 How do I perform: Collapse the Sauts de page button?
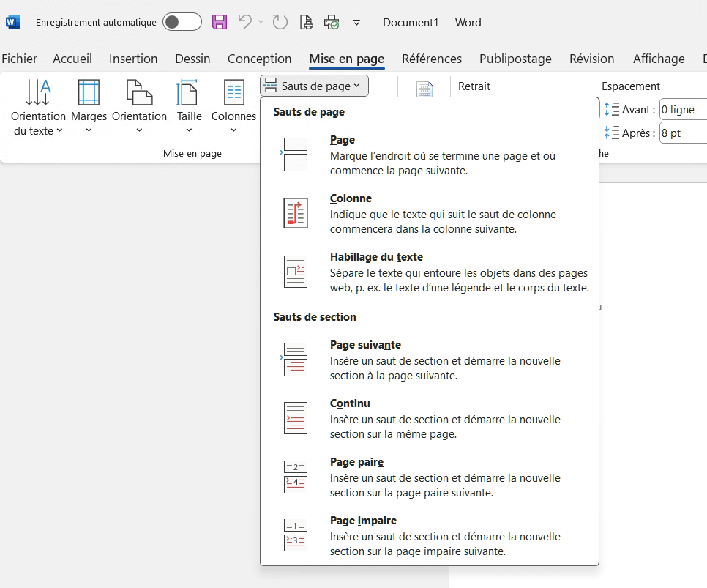(x=314, y=86)
